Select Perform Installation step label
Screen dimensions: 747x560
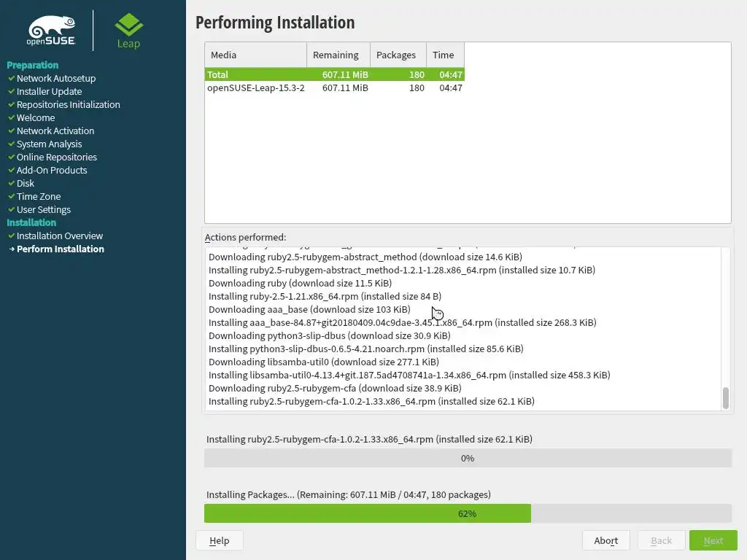click(x=61, y=249)
